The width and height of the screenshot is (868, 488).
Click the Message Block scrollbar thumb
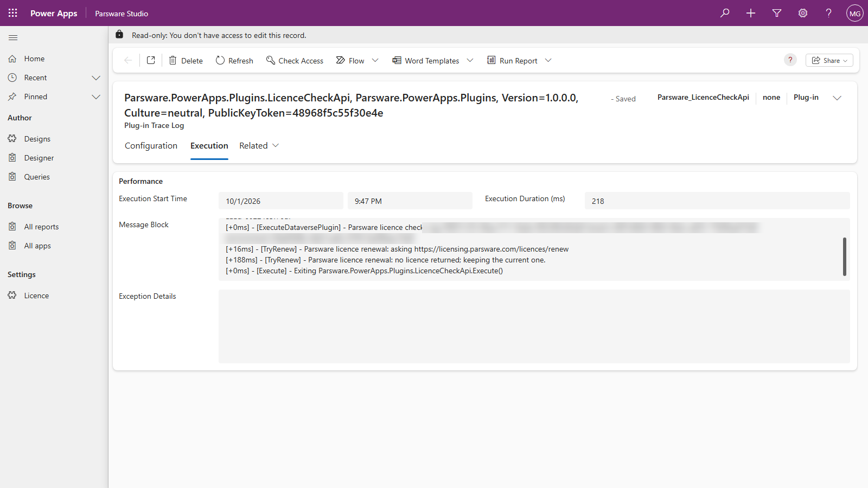coord(844,256)
